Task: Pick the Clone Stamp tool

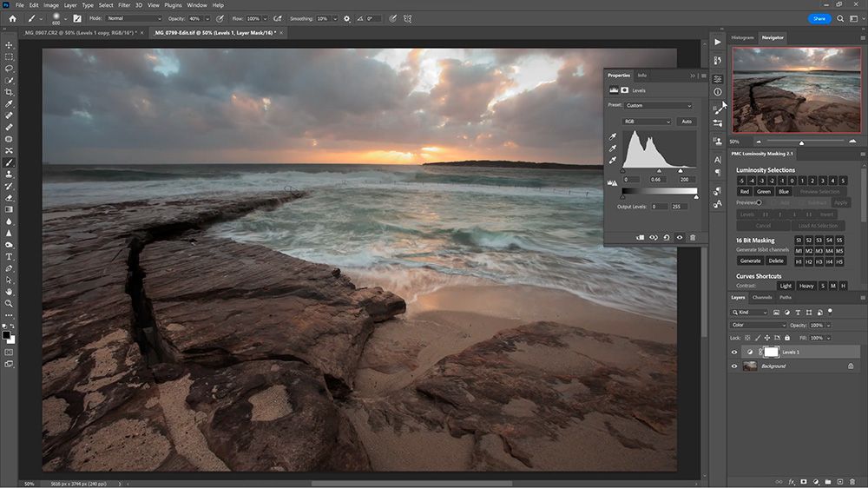Action: 10,174
